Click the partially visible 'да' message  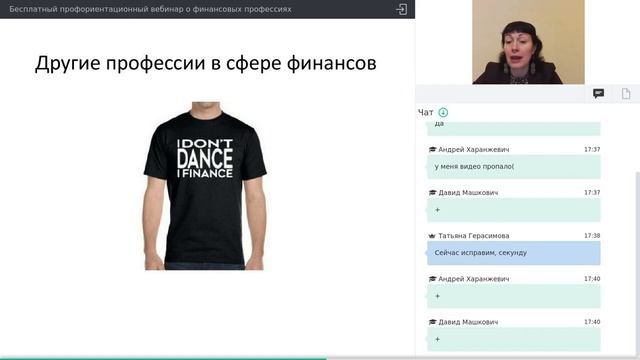513,128
